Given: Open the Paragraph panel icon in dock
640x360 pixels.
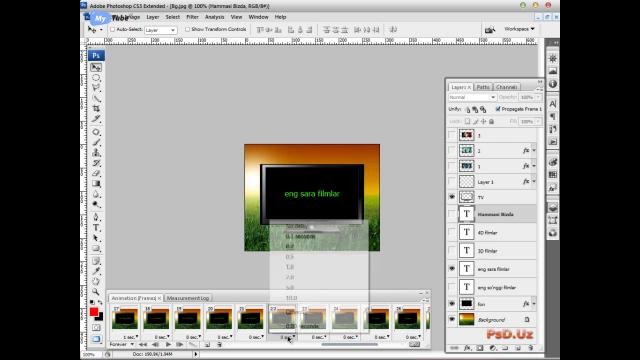Looking at the screenshot, I should [x=553, y=116].
